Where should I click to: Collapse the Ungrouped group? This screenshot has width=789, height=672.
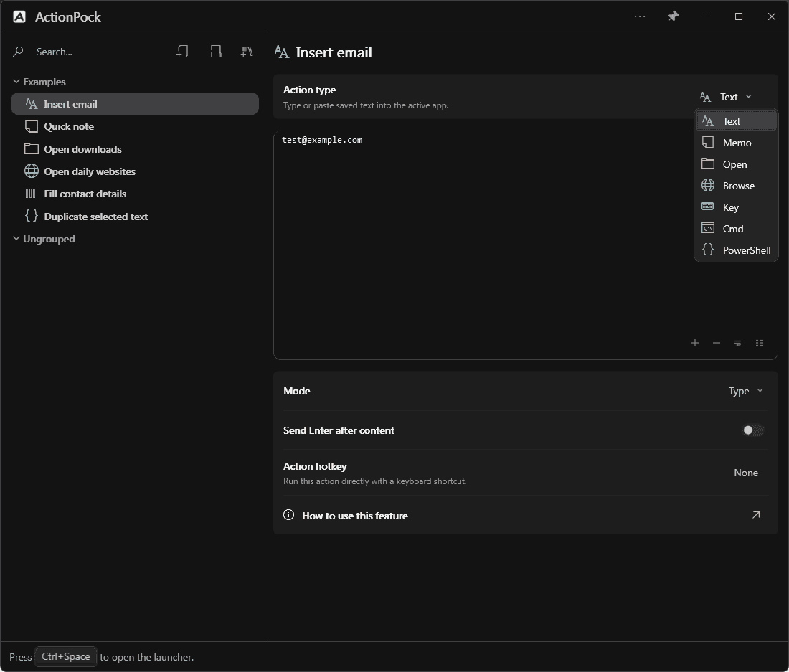[x=16, y=238]
